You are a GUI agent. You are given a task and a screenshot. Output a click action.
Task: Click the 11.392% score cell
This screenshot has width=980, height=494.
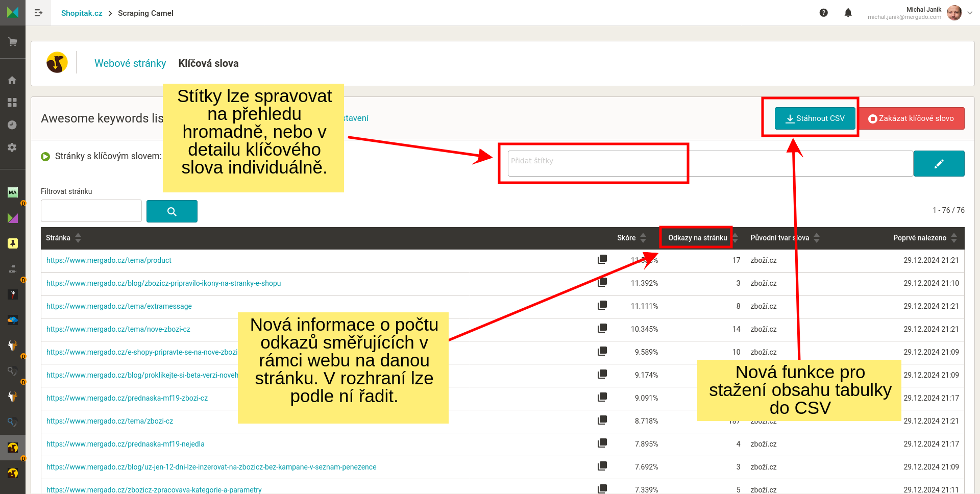pyautogui.click(x=644, y=283)
